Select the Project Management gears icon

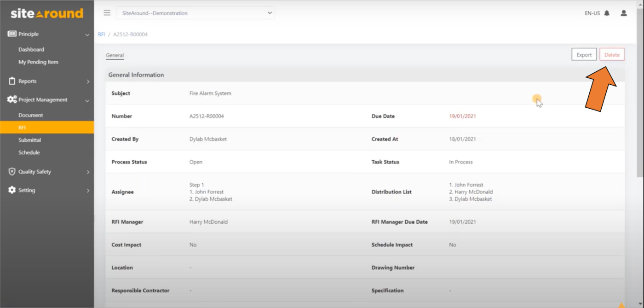click(11, 99)
